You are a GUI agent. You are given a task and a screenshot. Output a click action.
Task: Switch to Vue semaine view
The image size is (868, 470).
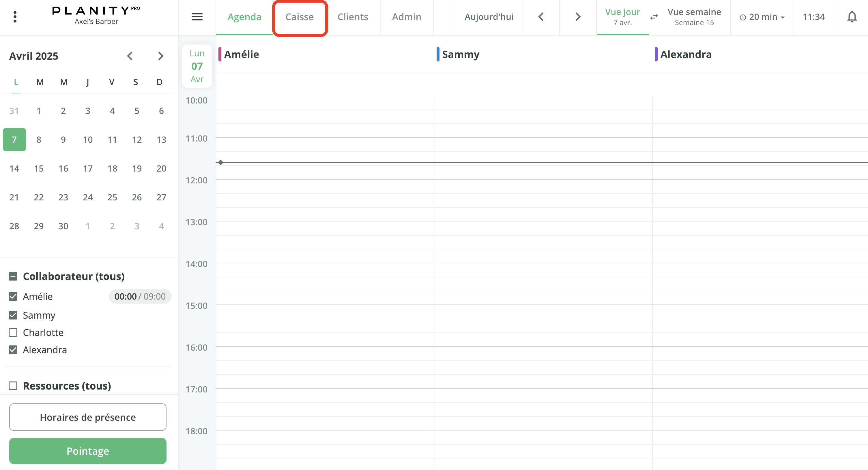coord(694,16)
